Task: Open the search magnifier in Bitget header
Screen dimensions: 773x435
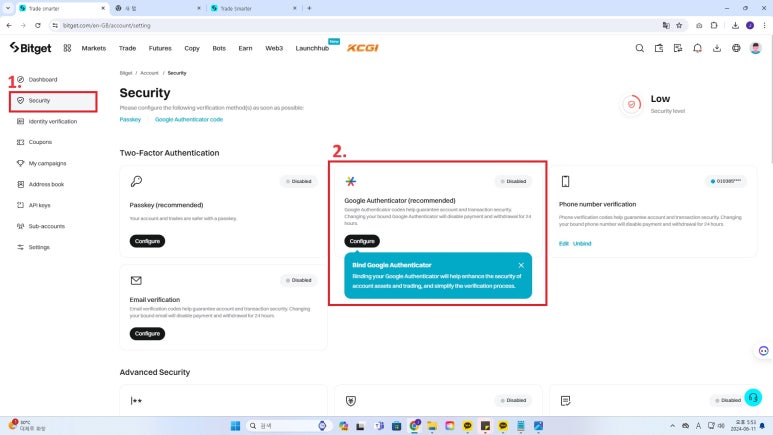Action: click(639, 48)
